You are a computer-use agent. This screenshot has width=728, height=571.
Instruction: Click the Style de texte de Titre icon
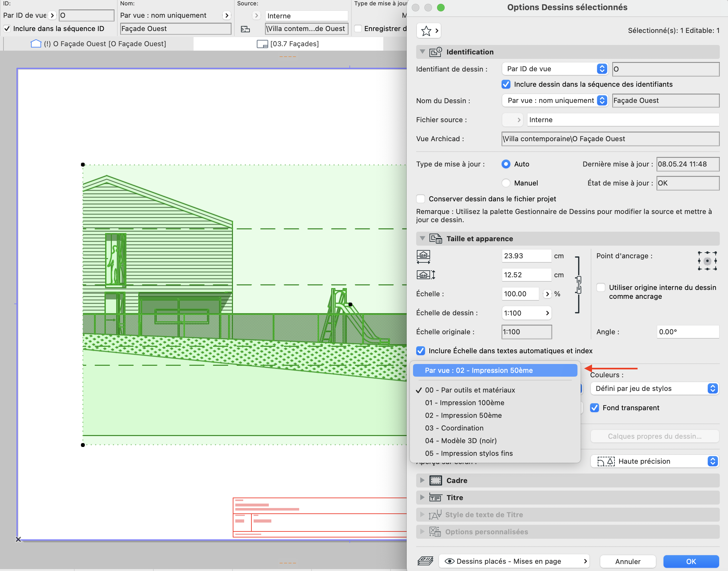pos(435,515)
